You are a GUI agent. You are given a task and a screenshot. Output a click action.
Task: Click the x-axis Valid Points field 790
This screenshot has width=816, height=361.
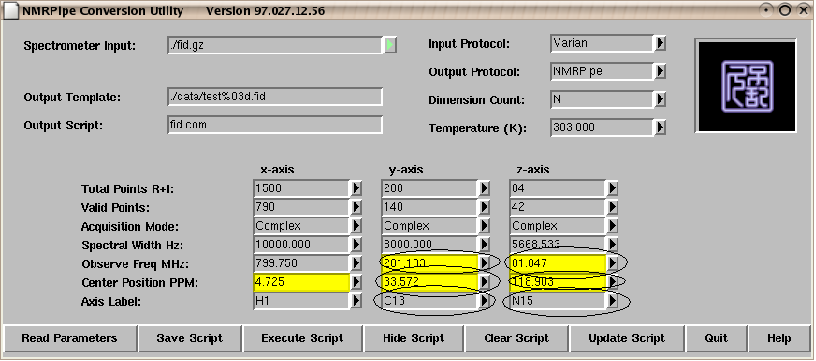tap(302, 207)
